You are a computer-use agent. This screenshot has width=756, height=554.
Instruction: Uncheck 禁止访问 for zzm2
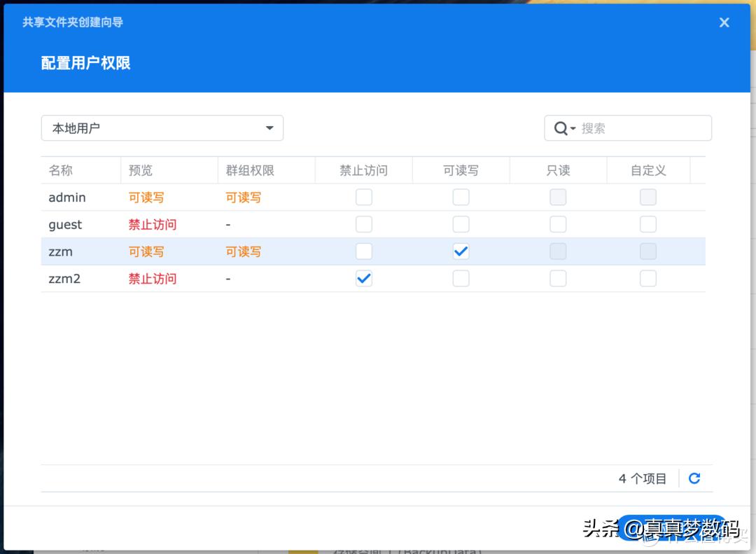click(363, 278)
